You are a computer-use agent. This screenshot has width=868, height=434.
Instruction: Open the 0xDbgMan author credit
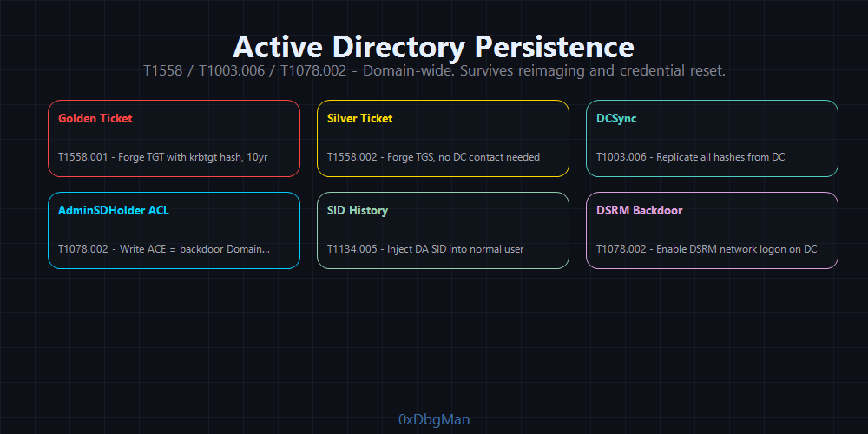(434, 420)
